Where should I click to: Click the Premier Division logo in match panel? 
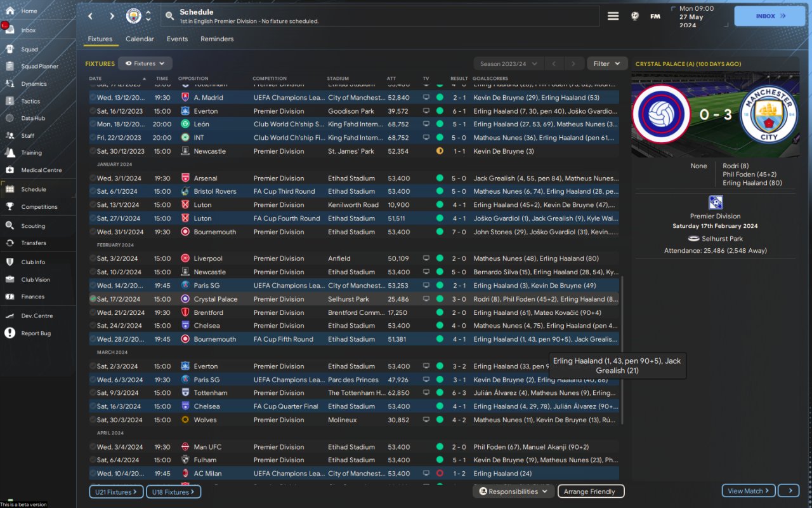716,202
